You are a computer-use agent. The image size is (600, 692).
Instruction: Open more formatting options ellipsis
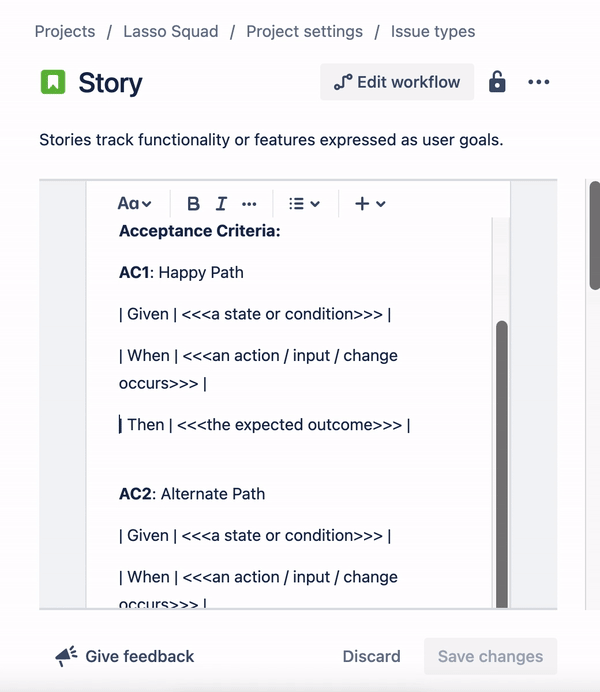coord(249,204)
